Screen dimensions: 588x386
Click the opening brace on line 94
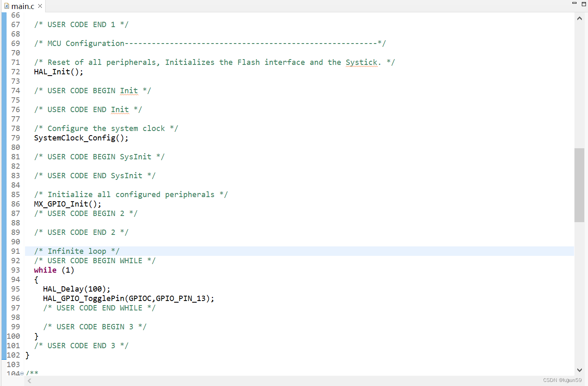(x=36, y=280)
